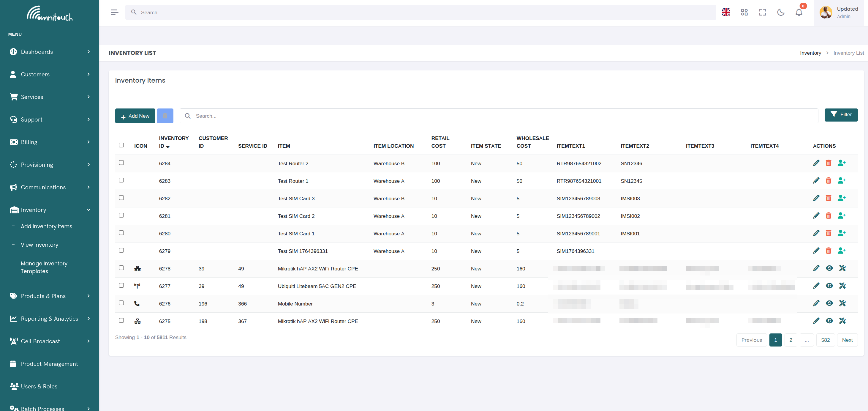The height and width of the screenshot is (411, 868).
Task: Open the Filter panel
Action: [841, 115]
